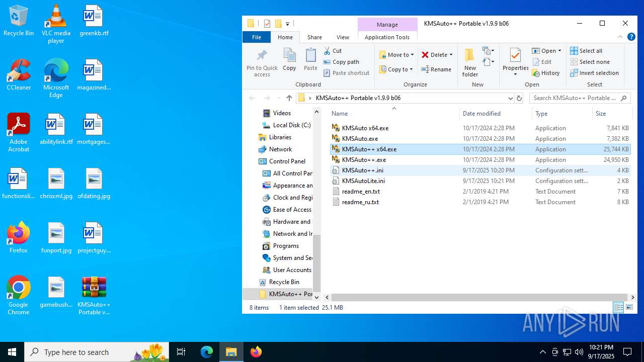The width and height of the screenshot is (644, 362).
Task: Cut the selected file
Action: (x=333, y=51)
